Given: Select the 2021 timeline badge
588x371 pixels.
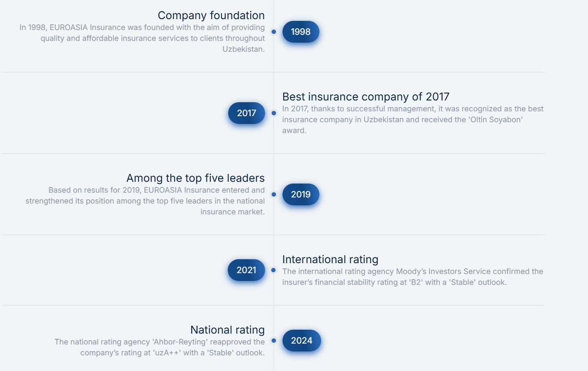Looking at the screenshot, I should point(246,270).
